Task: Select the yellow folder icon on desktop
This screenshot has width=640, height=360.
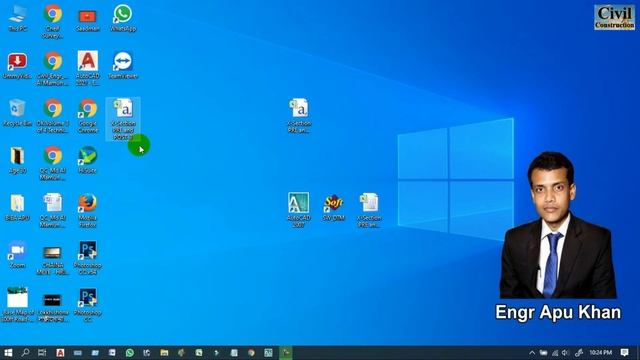Action: click(18, 207)
